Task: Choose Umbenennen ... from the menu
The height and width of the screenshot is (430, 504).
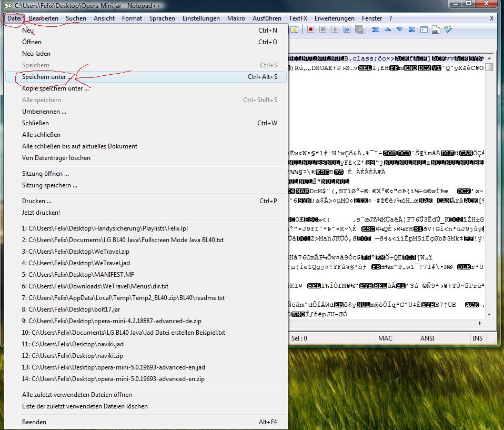Action: tap(146, 111)
